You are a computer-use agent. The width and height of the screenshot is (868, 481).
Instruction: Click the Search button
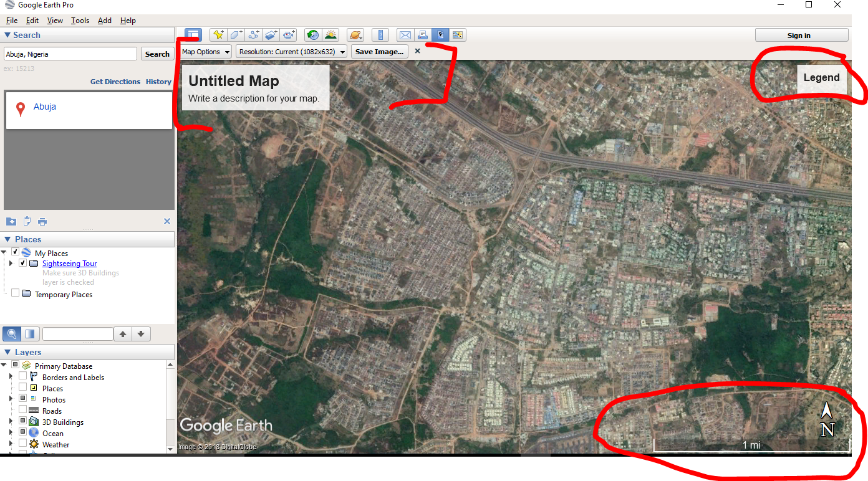coord(157,54)
